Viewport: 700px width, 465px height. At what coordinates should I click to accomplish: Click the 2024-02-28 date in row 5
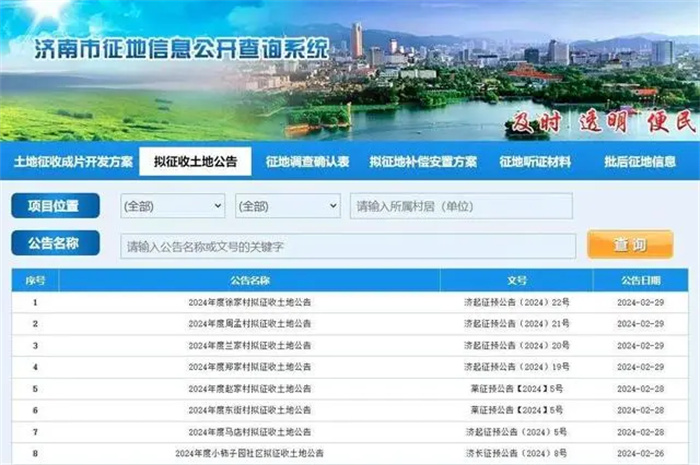(641, 389)
